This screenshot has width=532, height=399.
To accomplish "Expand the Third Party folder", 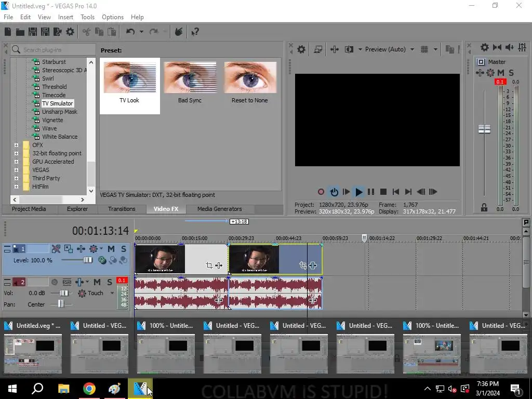I will [x=16, y=179].
